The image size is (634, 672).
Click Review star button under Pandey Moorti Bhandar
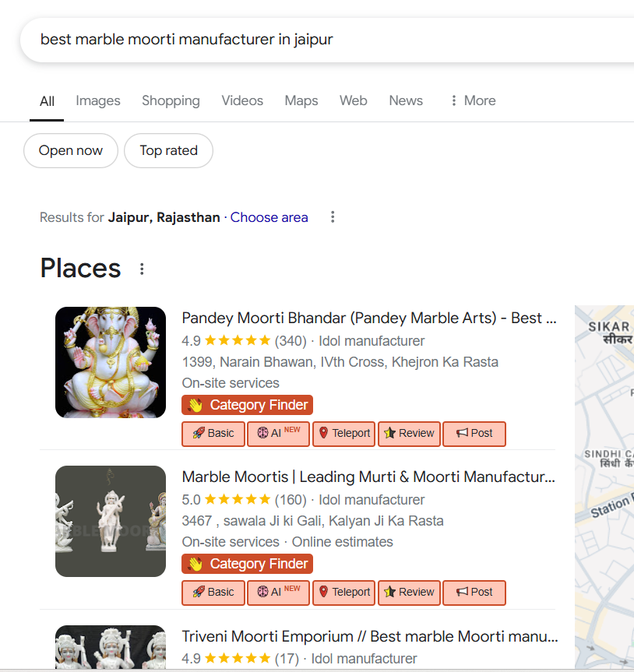(x=409, y=434)
